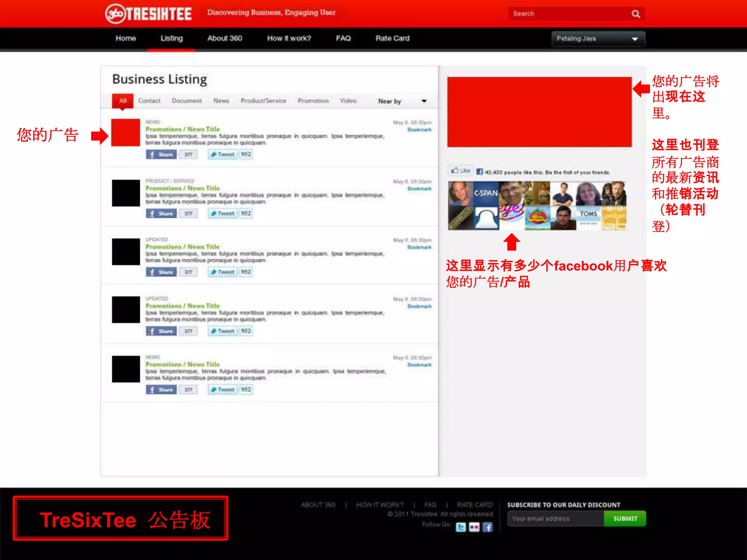Click the TreSixTee 360 logo
Viewport: 747px width, 560px height.
(148, 14)
